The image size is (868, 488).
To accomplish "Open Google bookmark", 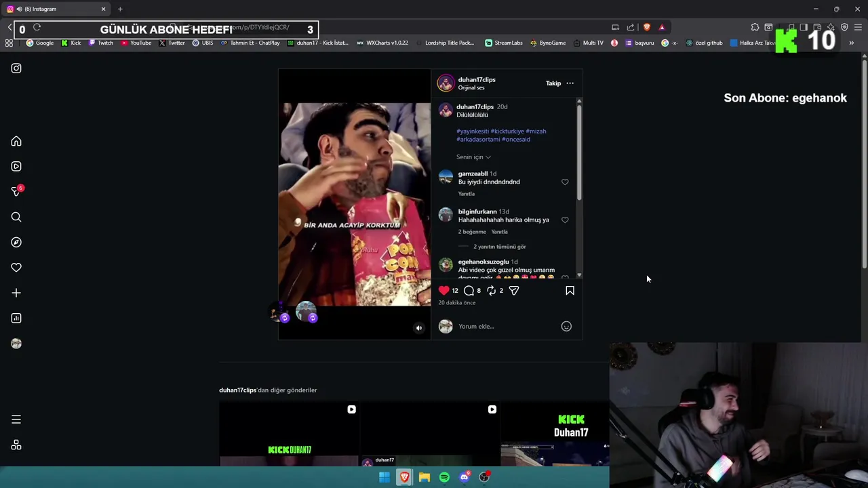I will point(39,43).
